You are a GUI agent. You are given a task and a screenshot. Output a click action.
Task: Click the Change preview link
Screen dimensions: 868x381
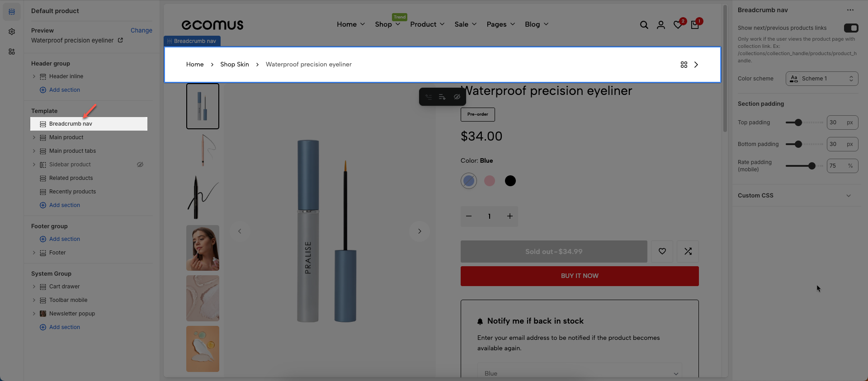142,30
